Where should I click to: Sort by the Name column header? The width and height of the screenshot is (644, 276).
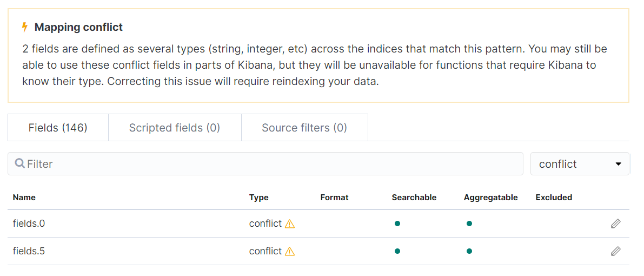pos(24,198)
